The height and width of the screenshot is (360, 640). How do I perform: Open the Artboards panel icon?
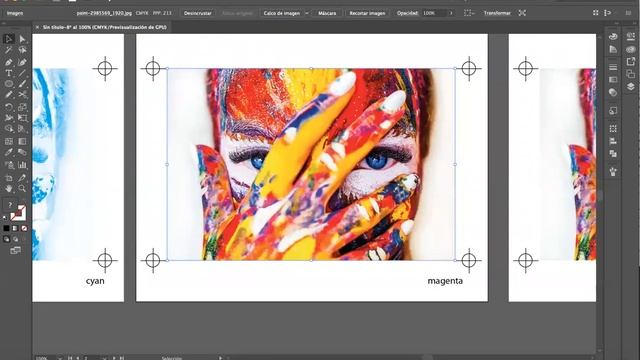[x=631, y=74]
